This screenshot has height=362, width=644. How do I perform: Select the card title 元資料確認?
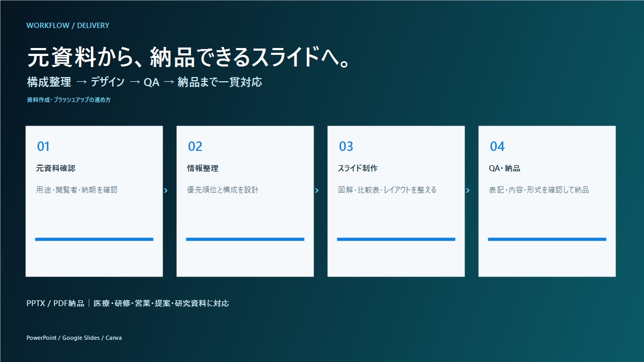tap(56, 168)
